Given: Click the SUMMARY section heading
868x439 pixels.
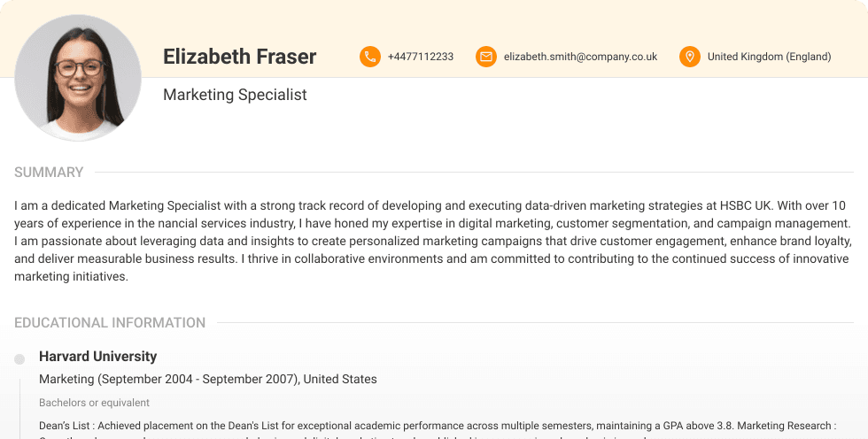Looking at the screenshot, I should (x=49, y=173).
